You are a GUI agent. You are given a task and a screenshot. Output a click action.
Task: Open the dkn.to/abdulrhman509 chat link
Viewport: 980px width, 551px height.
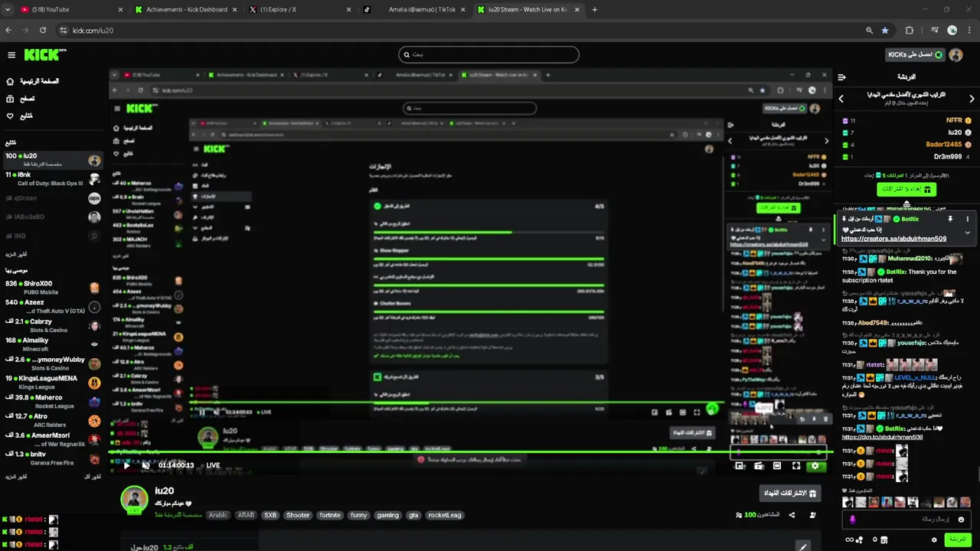(x=882, y=437)
